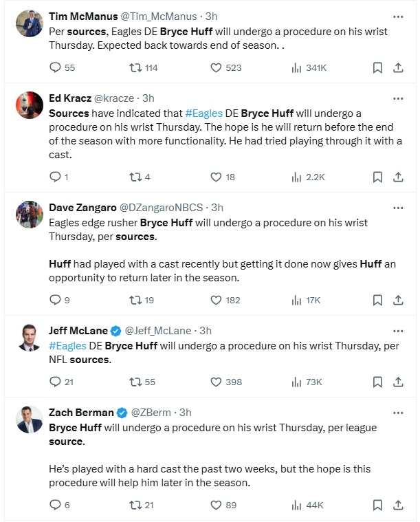Screen dimensions: 420x522
Task: Retweet Tim McManus's Bryce Huff post
Action: coord(135,67)
